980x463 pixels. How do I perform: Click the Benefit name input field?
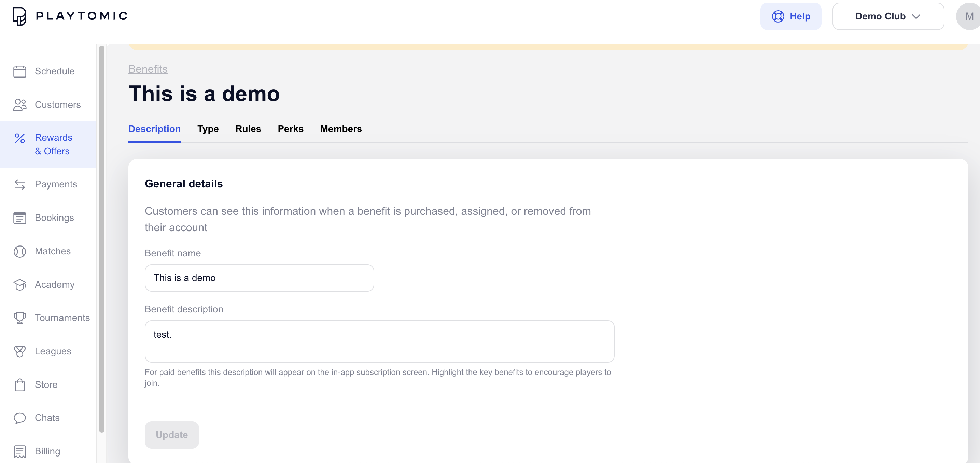[259, 278]
